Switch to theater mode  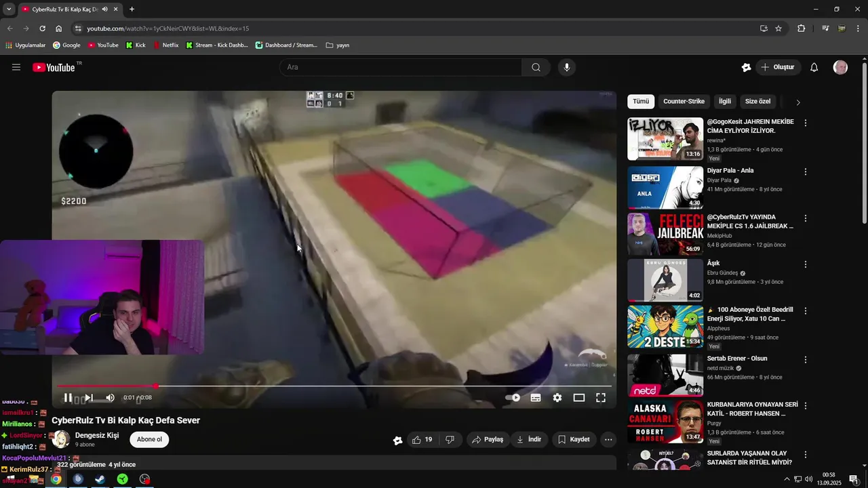[x=579, y=398]
